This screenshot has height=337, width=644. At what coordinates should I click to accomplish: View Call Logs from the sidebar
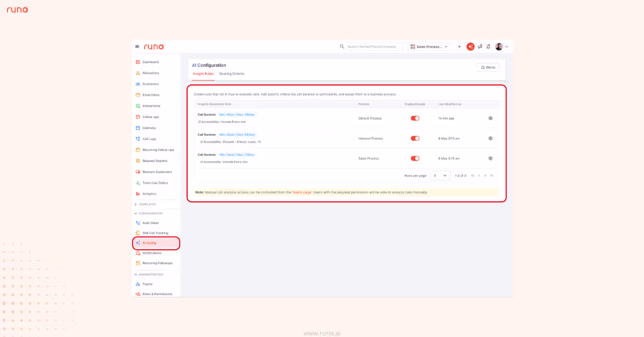point(150,138)
